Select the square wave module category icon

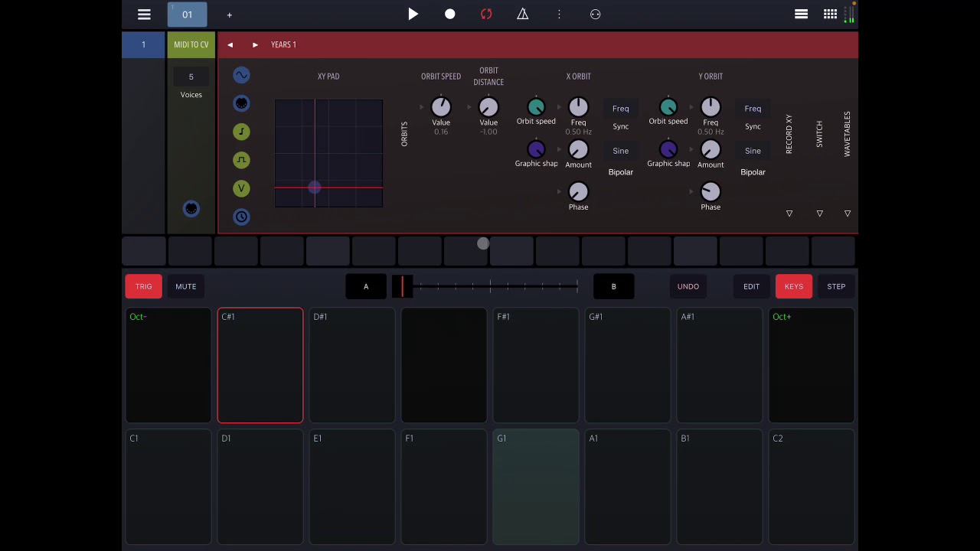[x=241, y=160]
